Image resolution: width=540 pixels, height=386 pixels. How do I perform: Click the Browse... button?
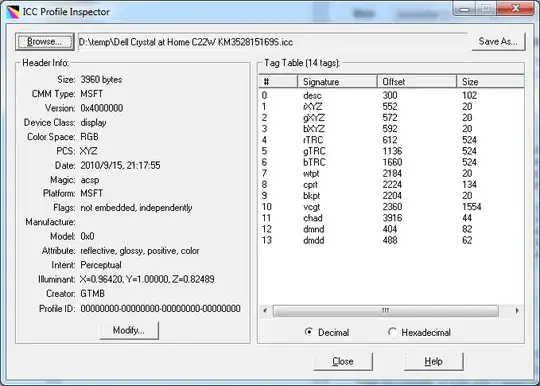click(x=45, y=42)
